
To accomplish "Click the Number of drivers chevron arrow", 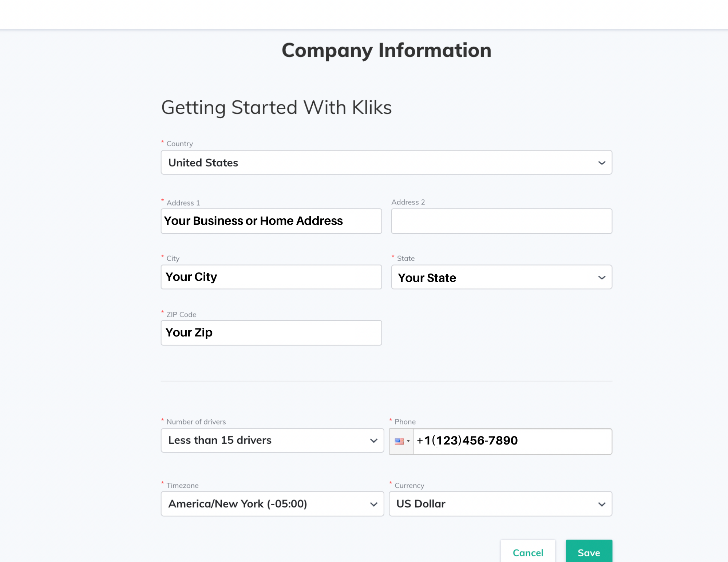I will [373, 441].
